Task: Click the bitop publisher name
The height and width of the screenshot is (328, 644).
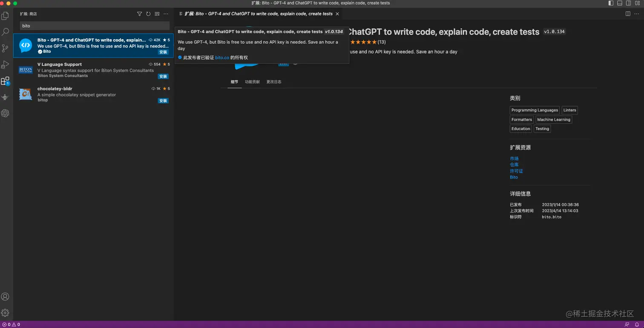Action: tap(43, 100)
